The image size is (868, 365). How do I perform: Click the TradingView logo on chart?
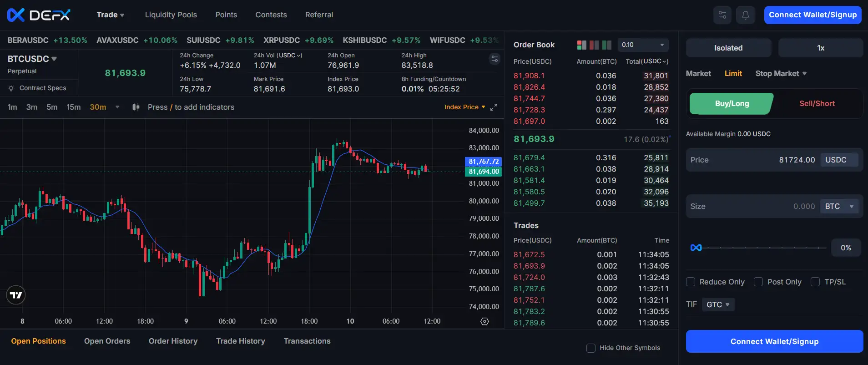pos(16,295)
